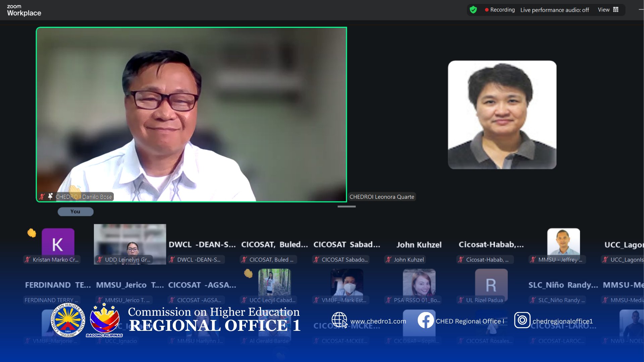The width and height of the screenshot is (644, 362).
Task: Toggle Live performance audio off setting
Action: (x=554, y=10)
